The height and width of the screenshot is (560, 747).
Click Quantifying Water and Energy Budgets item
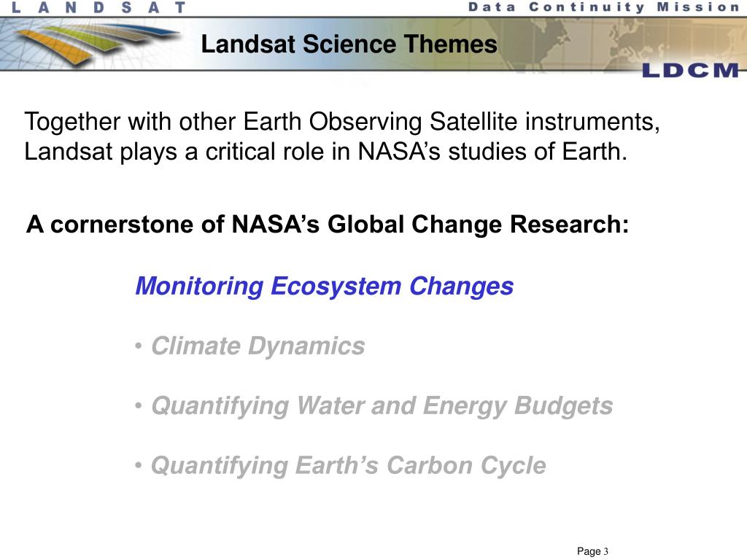382,406
